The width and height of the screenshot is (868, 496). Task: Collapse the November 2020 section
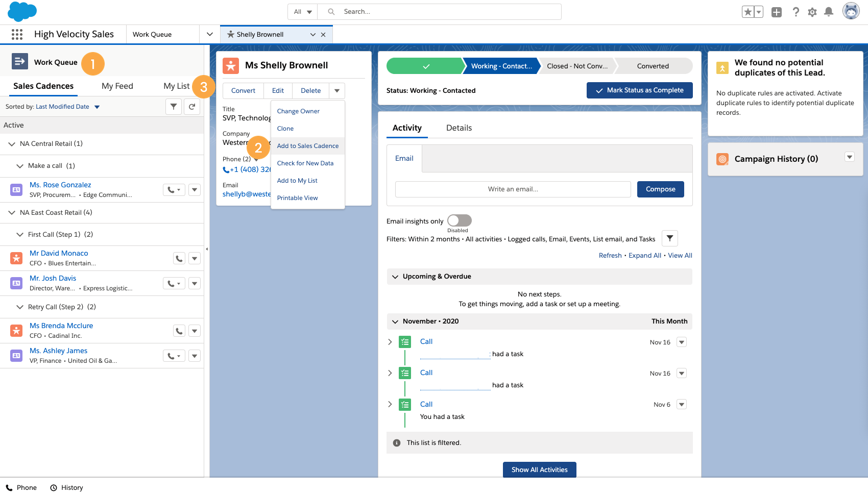[395, 321]
